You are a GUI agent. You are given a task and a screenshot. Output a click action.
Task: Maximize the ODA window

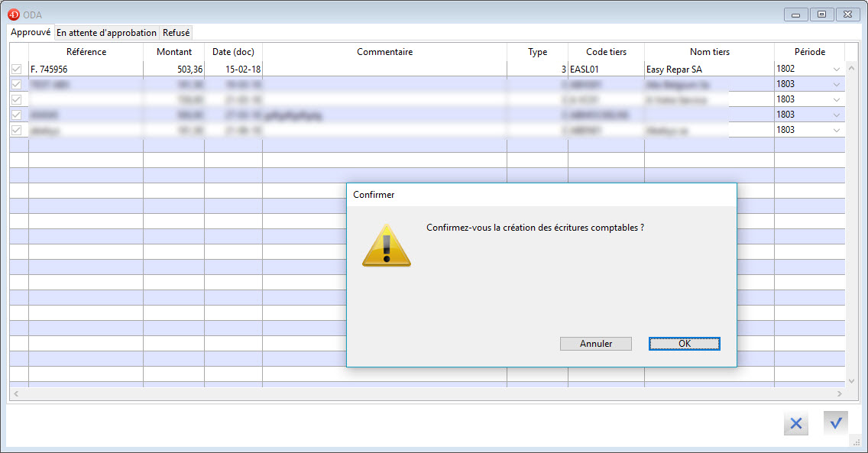pyautogui.click(x=822, y=14)
